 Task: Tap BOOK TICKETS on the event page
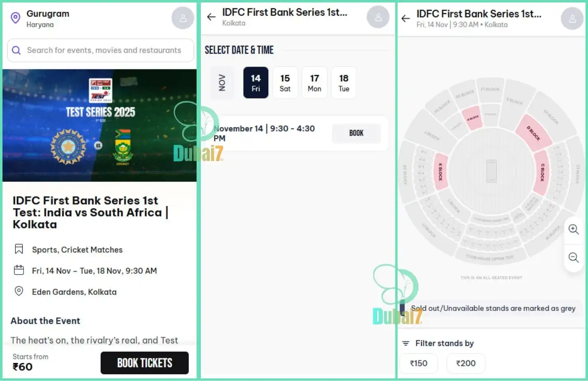(x=144, y=363)
